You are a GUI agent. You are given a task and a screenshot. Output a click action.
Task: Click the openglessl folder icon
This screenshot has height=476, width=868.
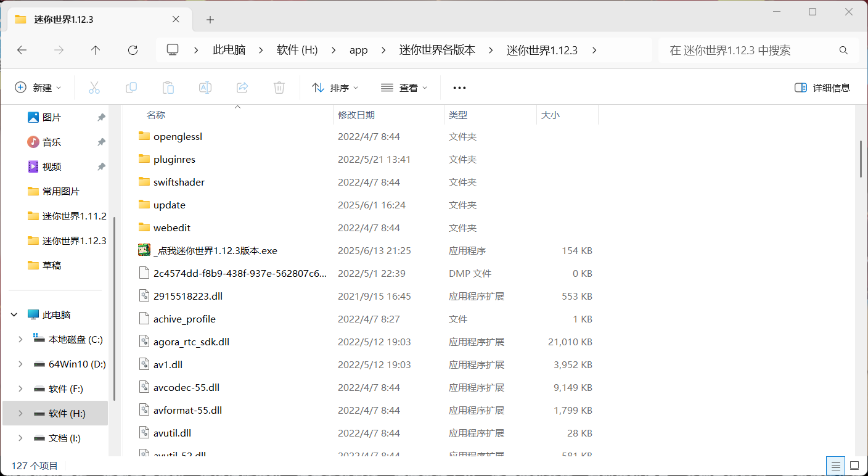tap(144, 136)
